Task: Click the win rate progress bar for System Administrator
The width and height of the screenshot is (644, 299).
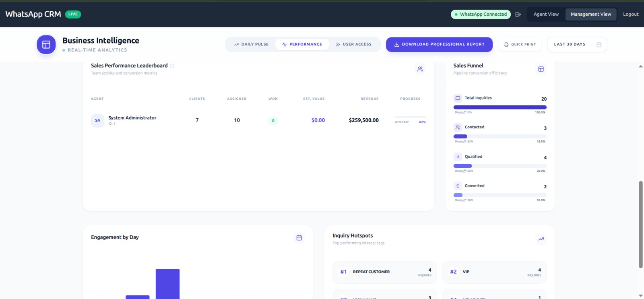Action: pos(410,117)
